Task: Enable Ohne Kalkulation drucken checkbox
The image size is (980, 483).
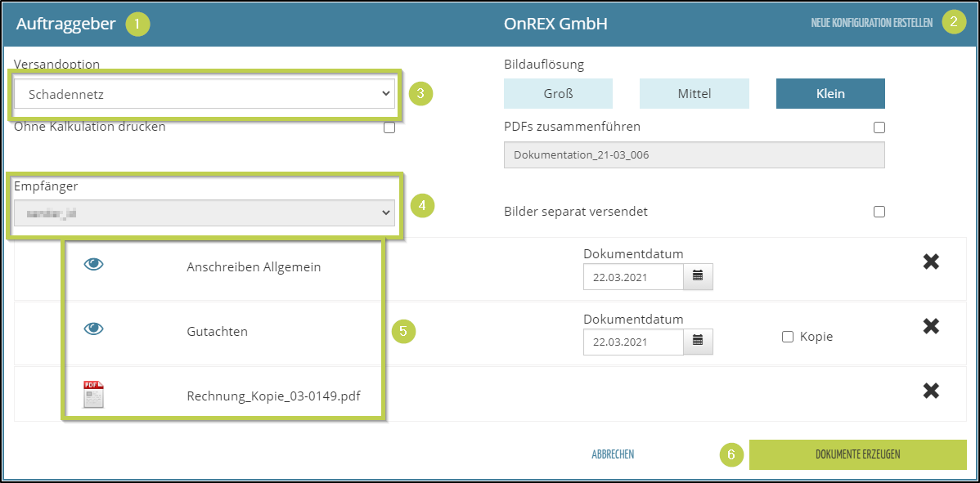Action: (389, 127)
